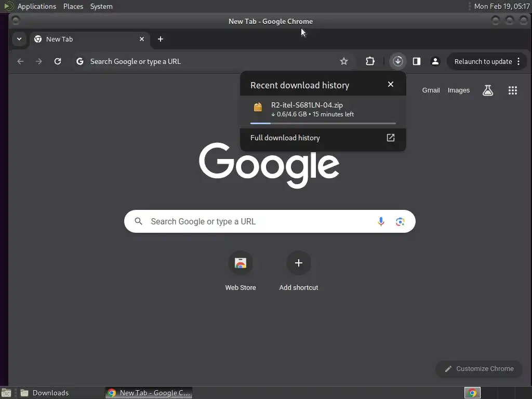Click the R2-itel-S681LN-04.zip file icon
The width and height of the screenshot is (532, 399).
[x=258, y=107]
